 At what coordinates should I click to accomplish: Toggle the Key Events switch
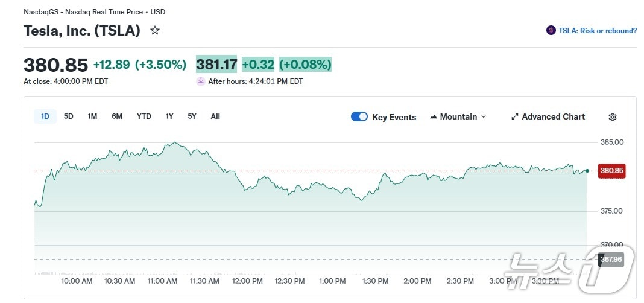(359, 117)
